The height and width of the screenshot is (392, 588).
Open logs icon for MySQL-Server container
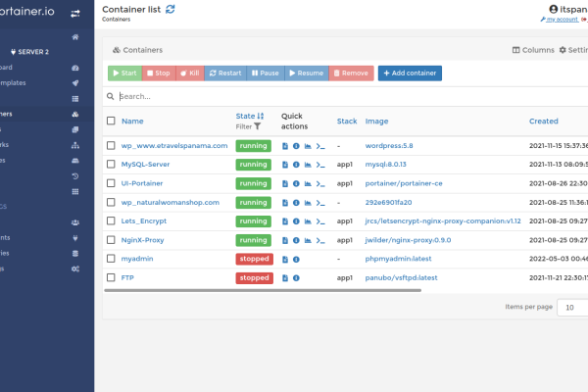[285, 165]
